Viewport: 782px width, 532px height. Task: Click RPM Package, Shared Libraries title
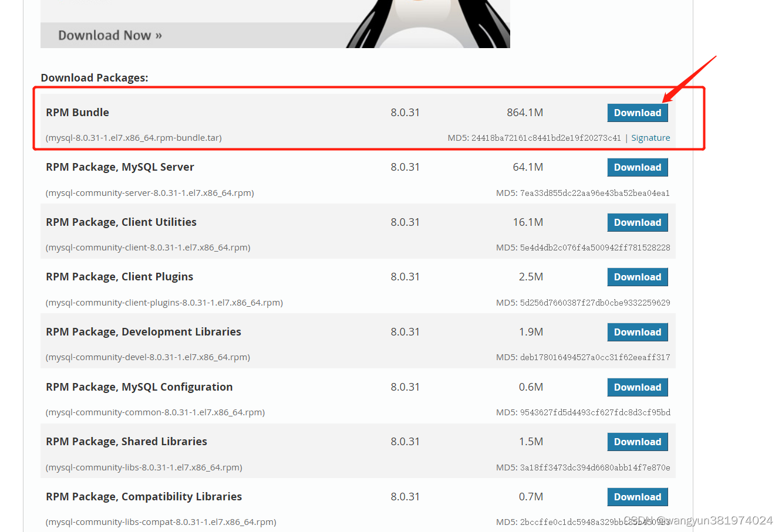coord(126,442)
